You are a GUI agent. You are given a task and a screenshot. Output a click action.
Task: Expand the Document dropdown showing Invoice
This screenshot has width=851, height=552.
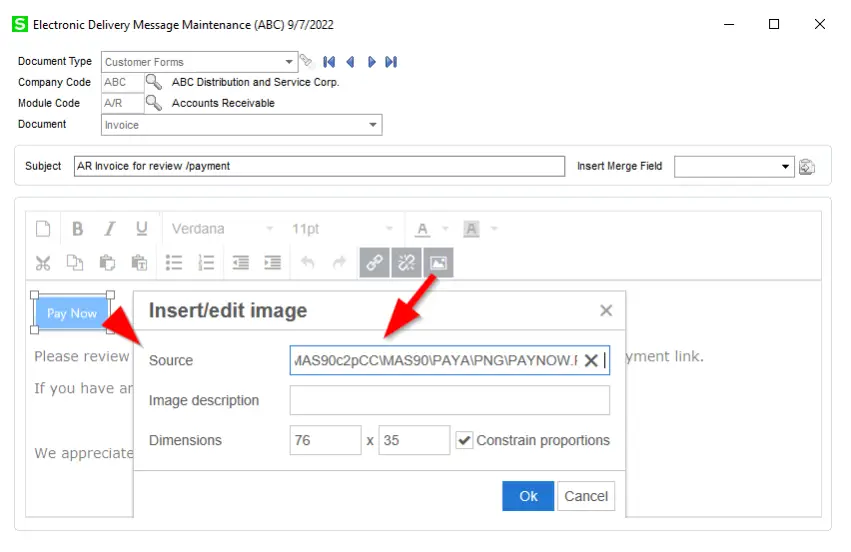click(x=373, y=125)
